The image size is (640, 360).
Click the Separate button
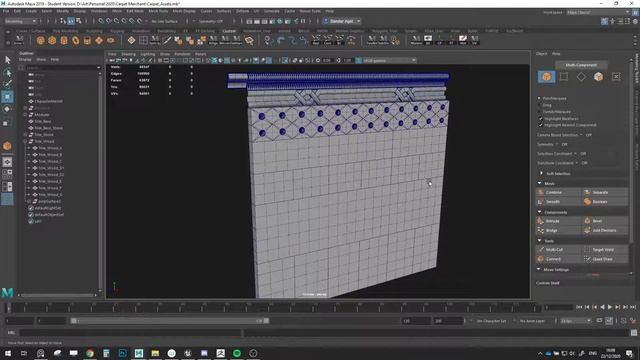(x=605, y=192)
